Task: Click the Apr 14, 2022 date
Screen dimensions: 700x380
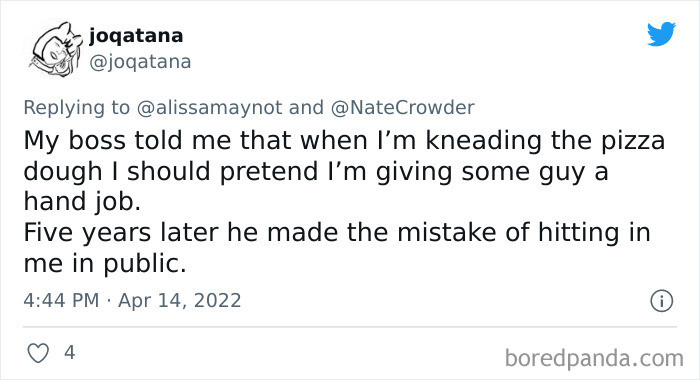Action: [x=179, y=300]
